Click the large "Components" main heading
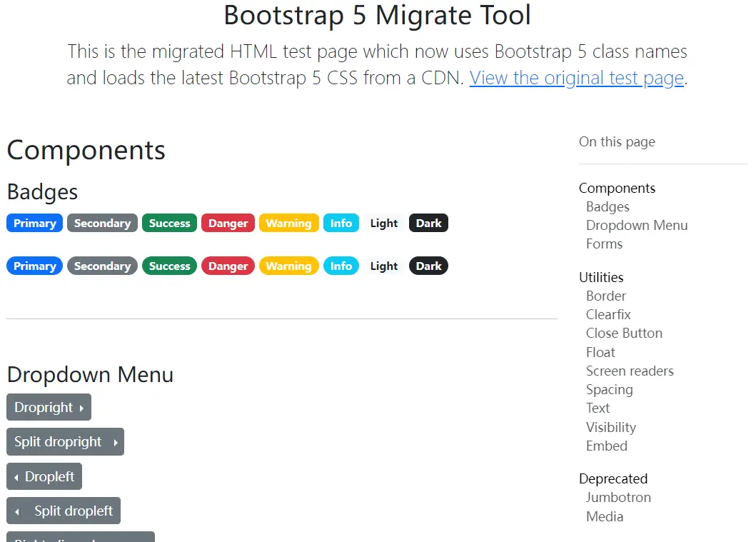 point(86,150)
